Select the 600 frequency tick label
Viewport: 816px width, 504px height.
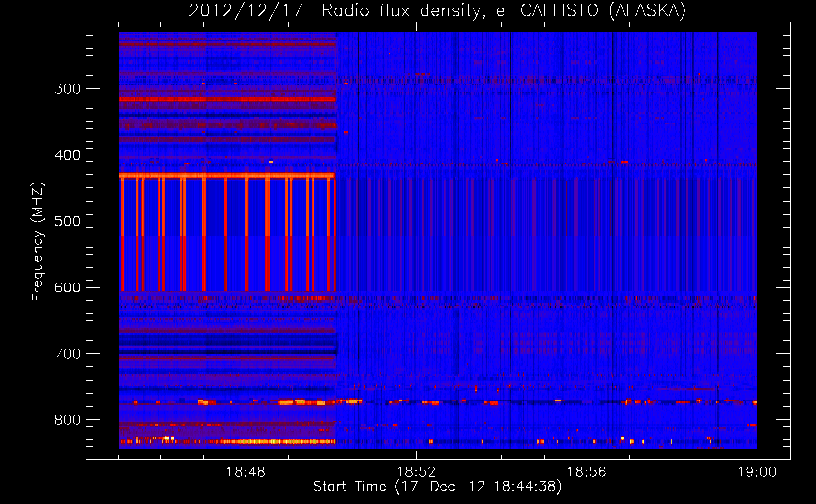coord(68,288)
